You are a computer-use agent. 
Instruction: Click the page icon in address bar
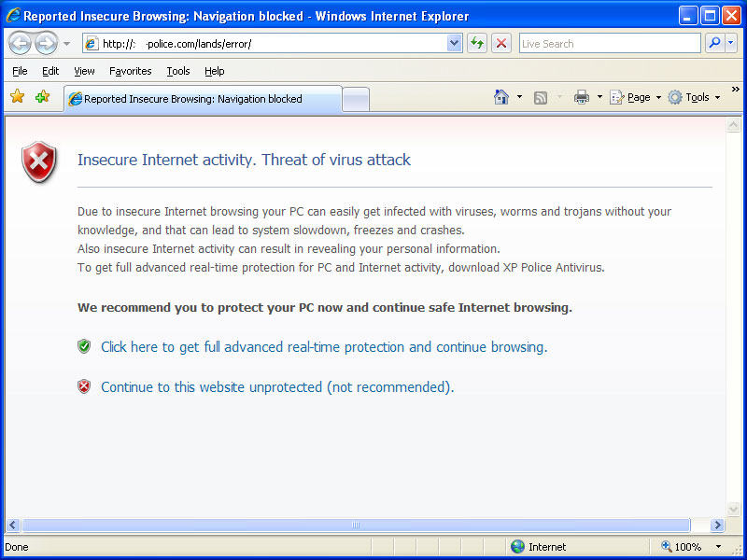[92, 44]
